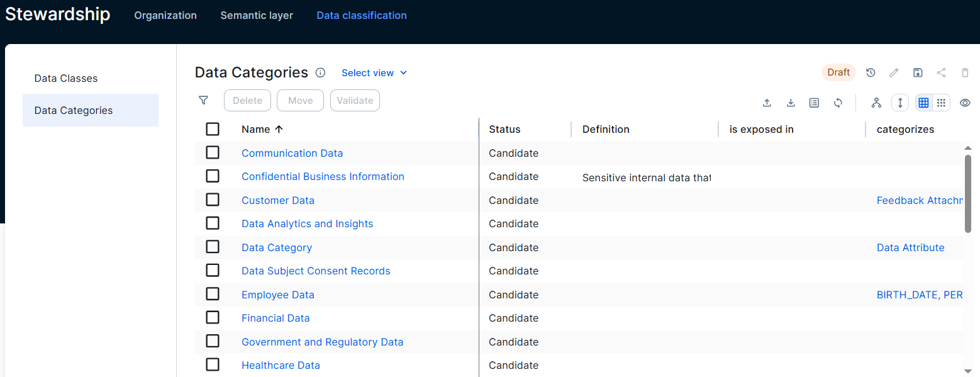
Task: Toggle column visibility with the eye icon
Action: 965,103
